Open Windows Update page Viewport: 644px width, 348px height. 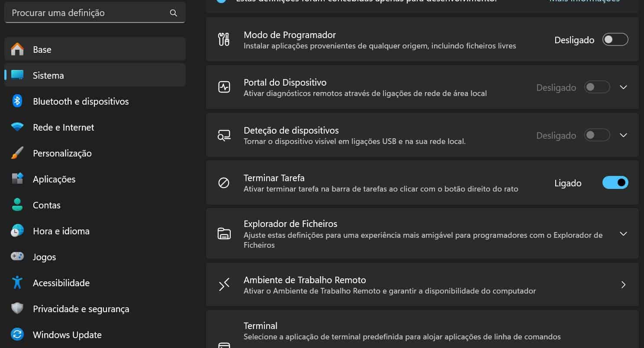[95, 335]
